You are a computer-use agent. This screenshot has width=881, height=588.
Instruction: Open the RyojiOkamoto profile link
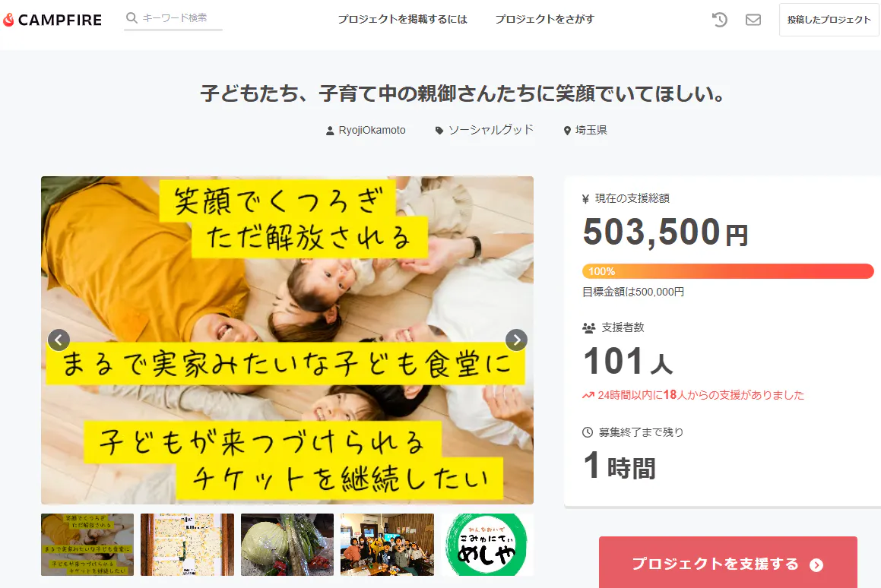372,131
